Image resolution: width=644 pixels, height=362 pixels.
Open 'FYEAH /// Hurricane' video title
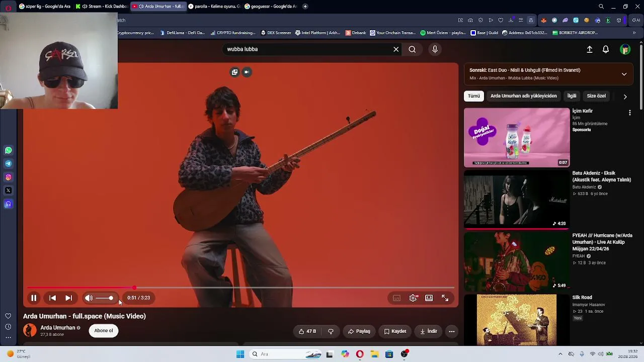click(x=602, y=242)
